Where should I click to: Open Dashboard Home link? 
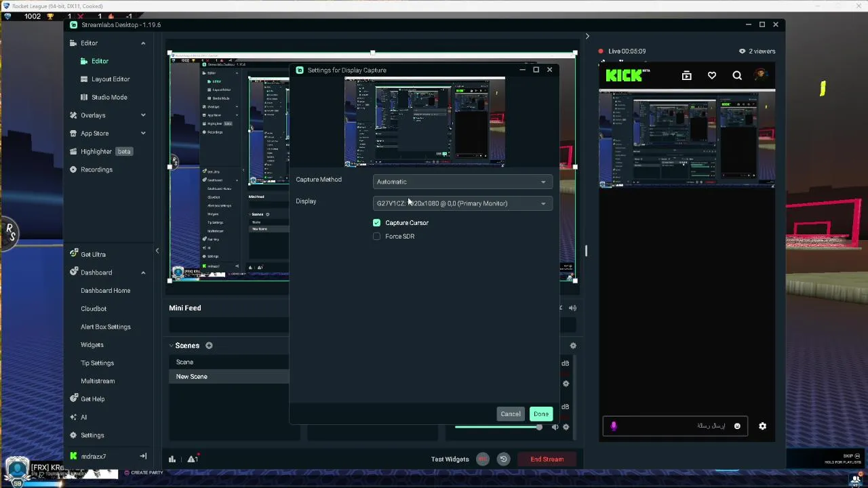105,290
